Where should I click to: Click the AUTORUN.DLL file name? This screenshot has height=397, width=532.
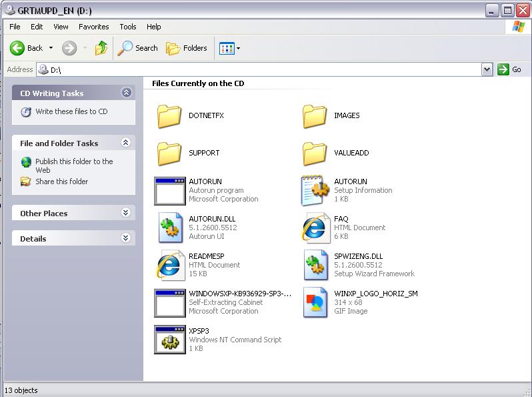point(212,219)
